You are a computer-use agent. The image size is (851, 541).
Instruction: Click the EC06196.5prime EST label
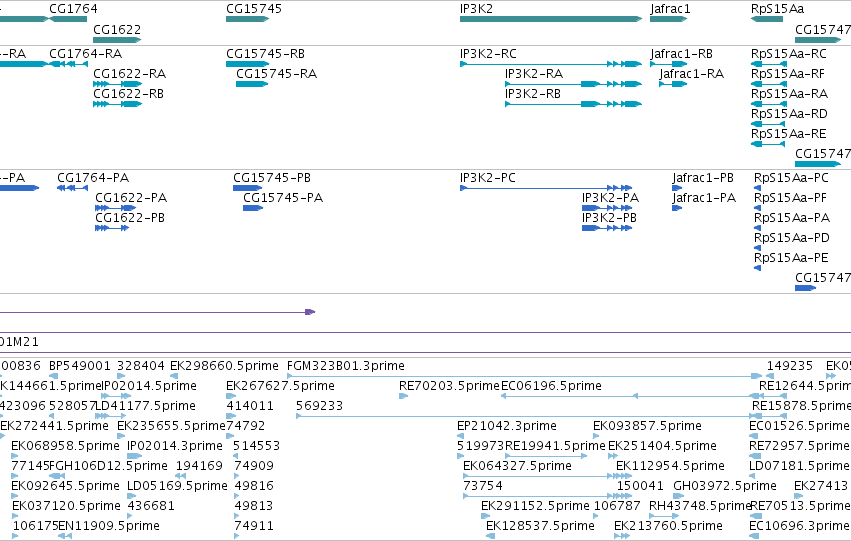[551, 386]
